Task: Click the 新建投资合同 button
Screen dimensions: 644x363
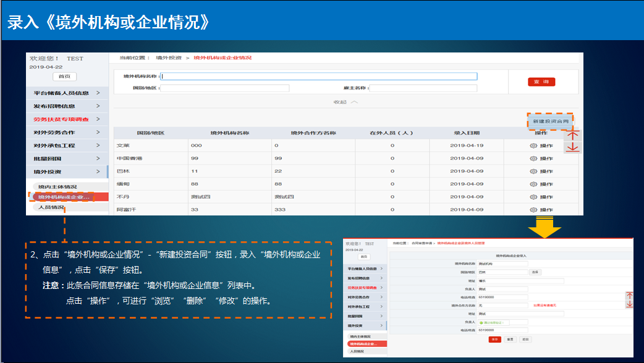Action: pyautogui.click(x=550, y=122)
